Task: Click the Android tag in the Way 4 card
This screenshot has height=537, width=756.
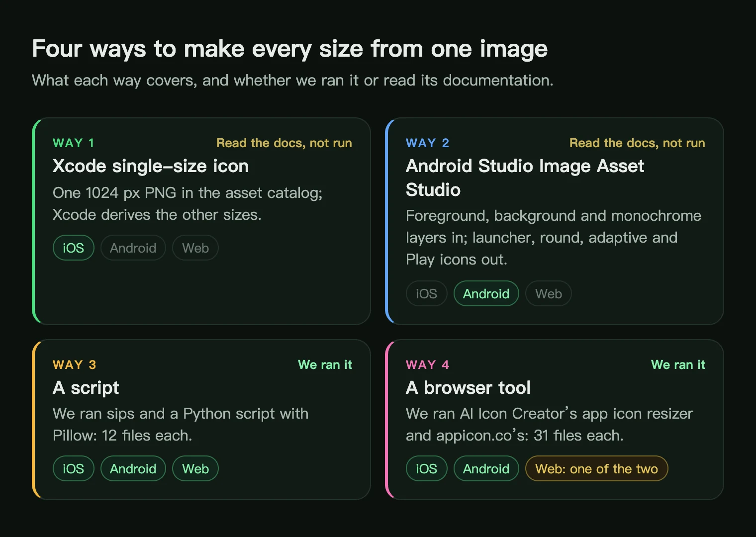Action: pyautogui.click(x=486, y=468)
